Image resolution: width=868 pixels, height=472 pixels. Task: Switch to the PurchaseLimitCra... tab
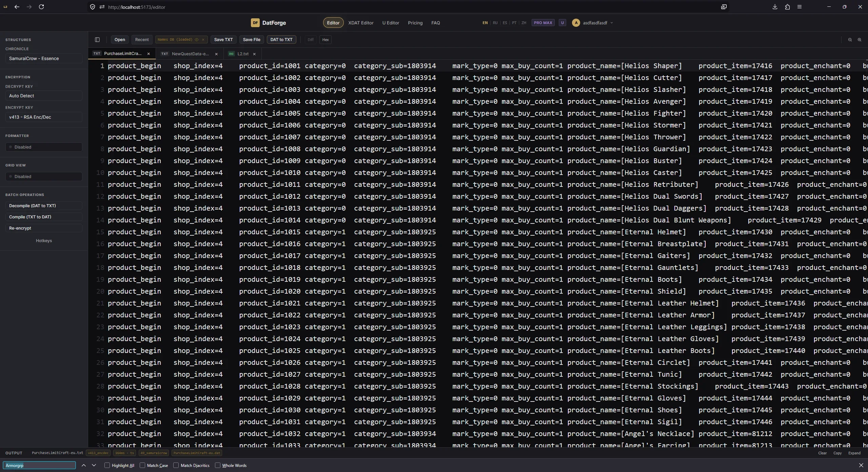pyautogui.click(x=122, y=54)
